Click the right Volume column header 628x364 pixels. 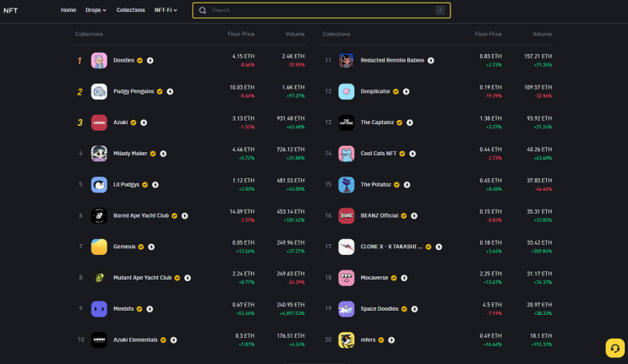pos(543,34)
